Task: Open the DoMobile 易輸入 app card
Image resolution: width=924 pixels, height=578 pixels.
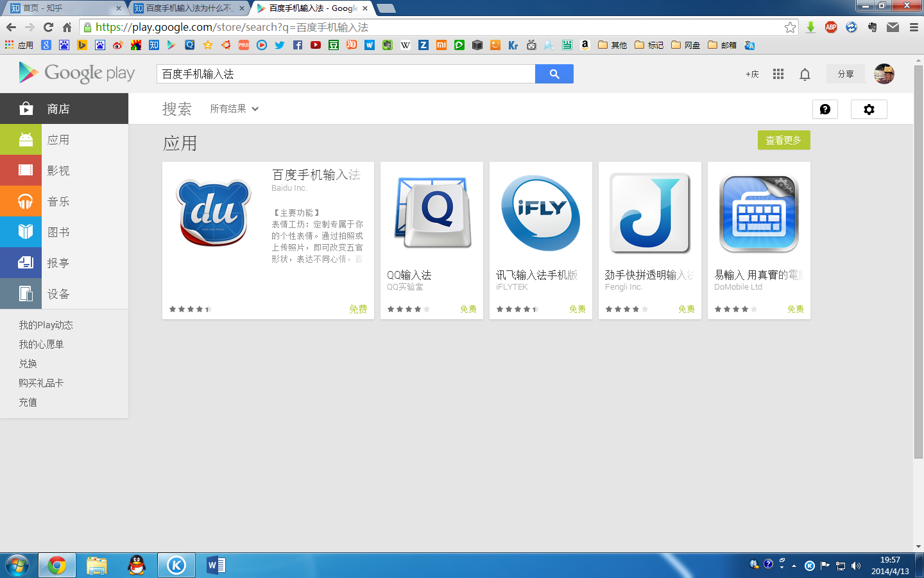Action: point(759,240)
